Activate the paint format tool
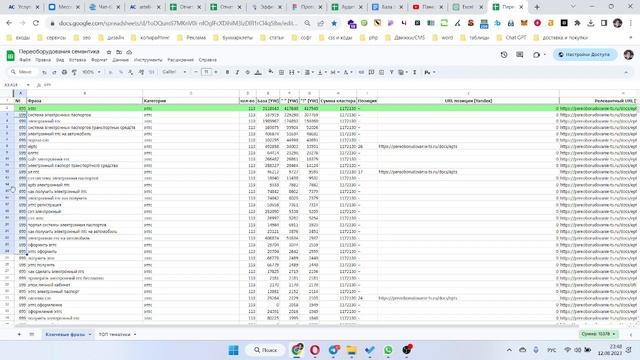 point(74,72)
